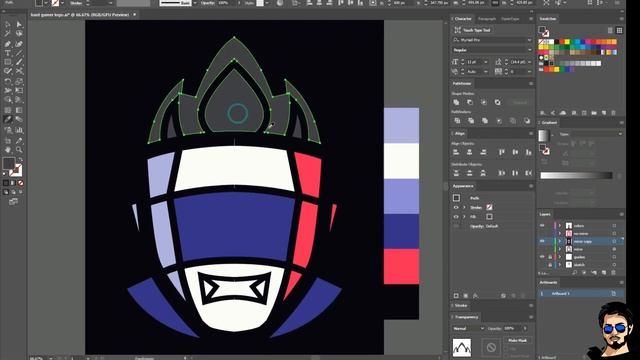Select the Character panel tab
640x360 pixels.
463,19
